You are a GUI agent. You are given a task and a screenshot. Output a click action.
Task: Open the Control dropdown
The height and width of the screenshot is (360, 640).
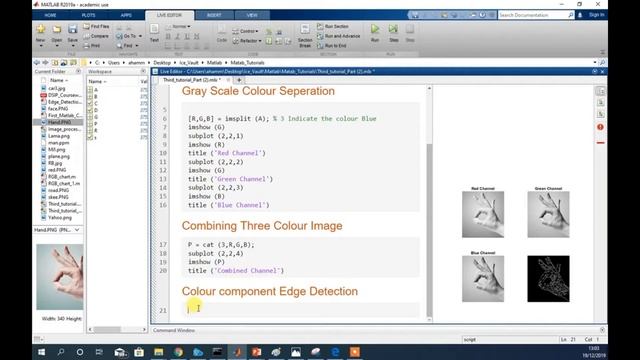coord(245,31)
